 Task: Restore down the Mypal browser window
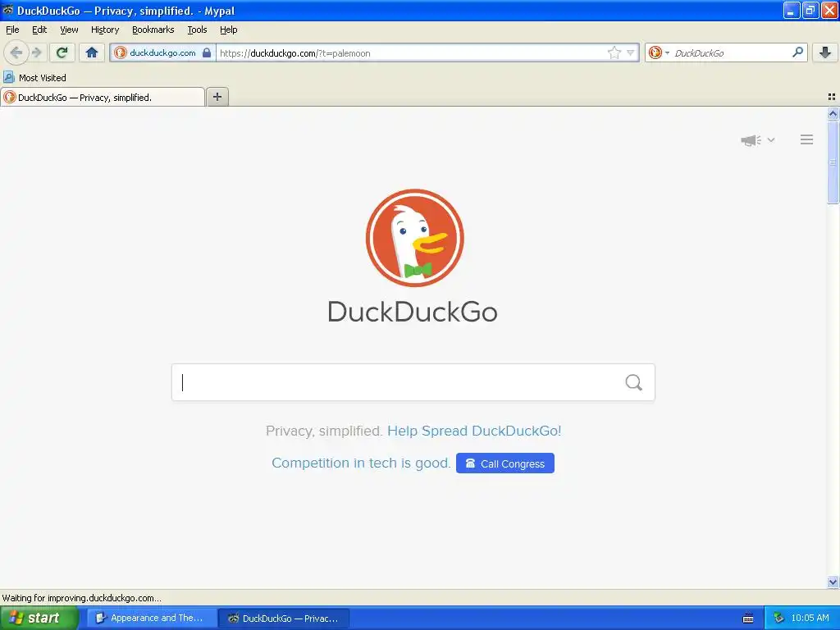810,10
